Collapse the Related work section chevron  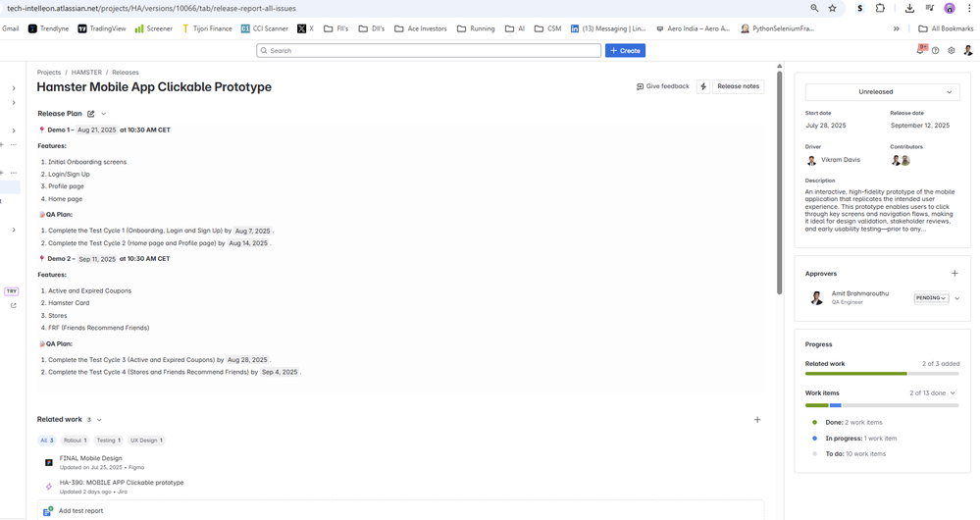[99, 420]
